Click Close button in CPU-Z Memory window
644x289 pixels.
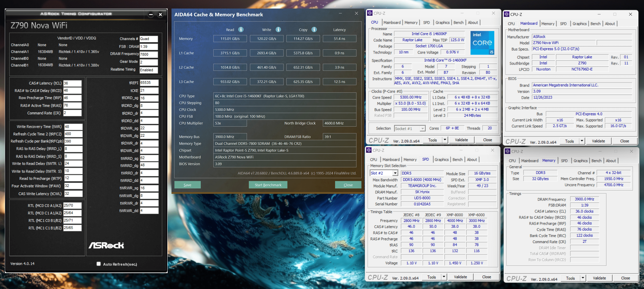click(x=625, y=278)
